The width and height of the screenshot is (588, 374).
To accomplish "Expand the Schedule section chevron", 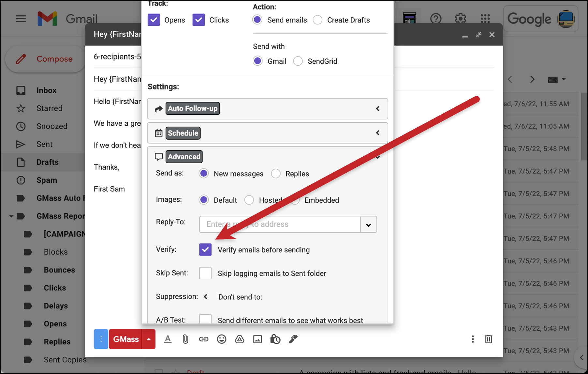I will click(378, 133).
